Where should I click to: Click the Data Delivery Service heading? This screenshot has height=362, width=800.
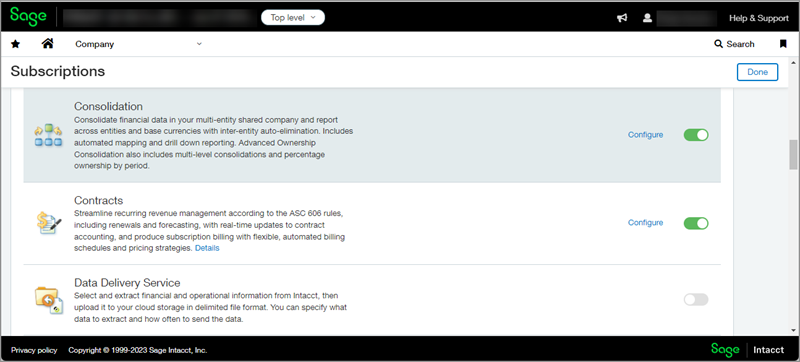pyautogui.click(x=127, y=283)
